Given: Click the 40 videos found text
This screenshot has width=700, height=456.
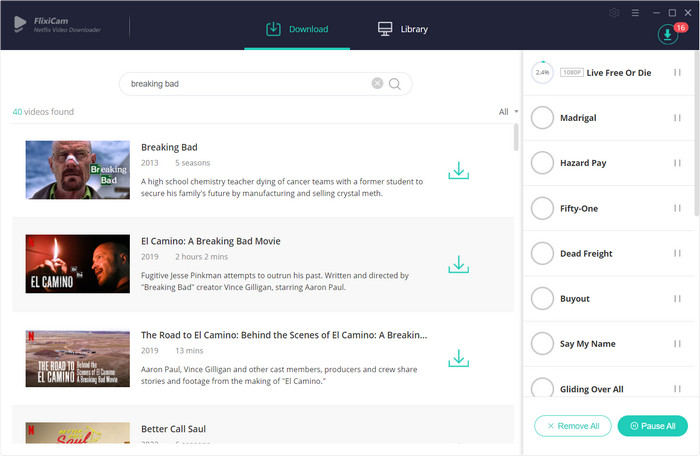Looking at the screenshot, I should 43,112.
